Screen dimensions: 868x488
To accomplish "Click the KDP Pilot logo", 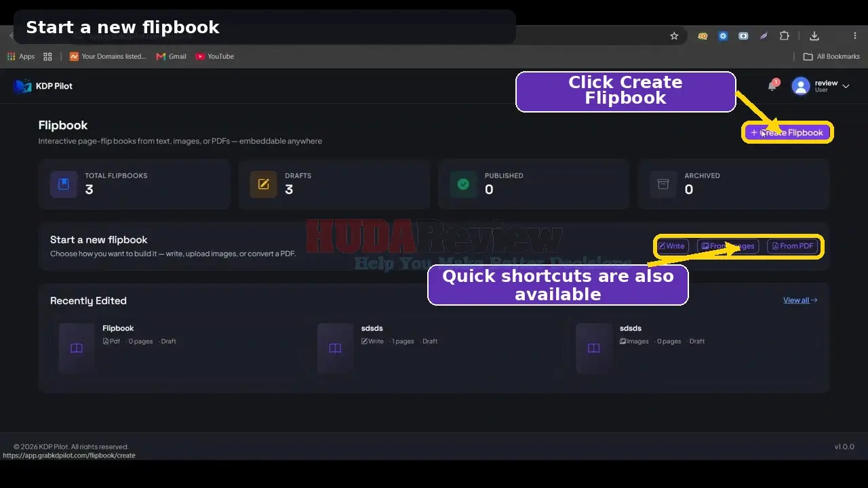I will click(x=43, y=86).
